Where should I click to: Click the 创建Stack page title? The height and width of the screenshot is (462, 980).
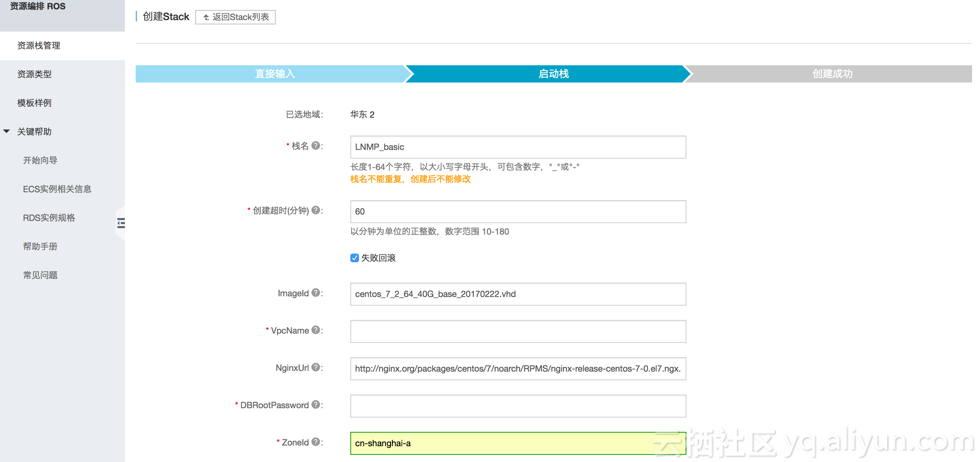pyautogui.click(x=166, y=17)
